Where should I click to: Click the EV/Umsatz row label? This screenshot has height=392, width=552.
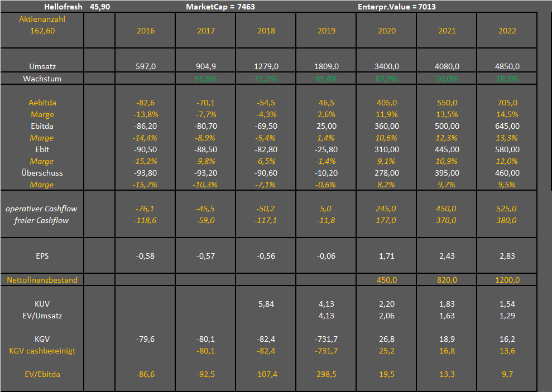click(x=42, y=316)
